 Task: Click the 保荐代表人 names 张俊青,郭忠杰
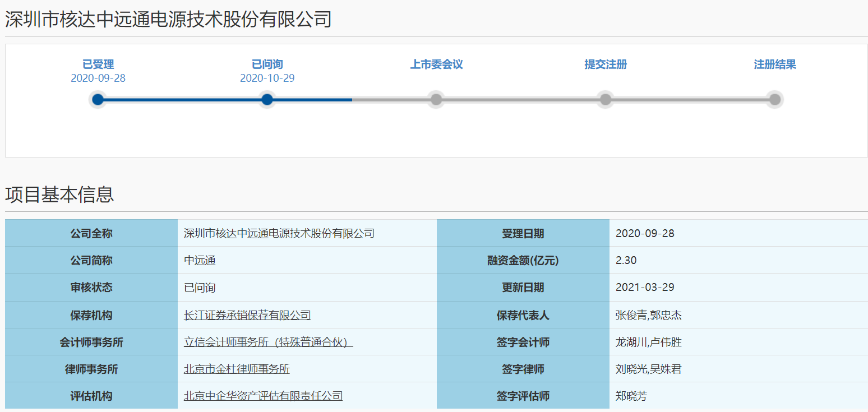[x=648, y=315]
